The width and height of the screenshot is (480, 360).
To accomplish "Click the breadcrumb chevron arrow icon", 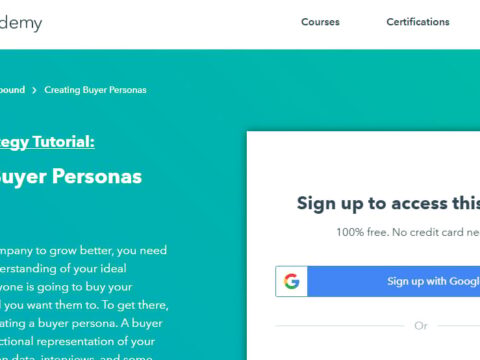I will (34, 90).
